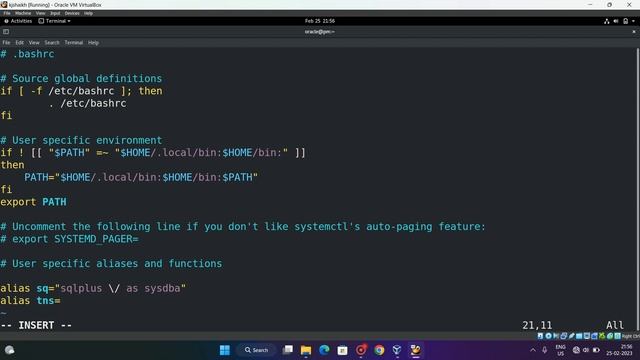Viewport: 640px width, 360px height.
Task: Switch the ENG US input language
Action: pyautogui.click(x=561, y=350)
